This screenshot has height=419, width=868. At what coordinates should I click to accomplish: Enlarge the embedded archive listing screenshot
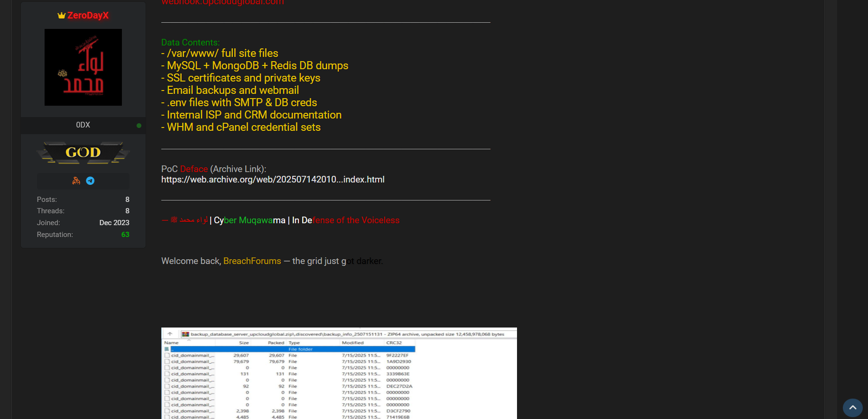tap(339, 374)
